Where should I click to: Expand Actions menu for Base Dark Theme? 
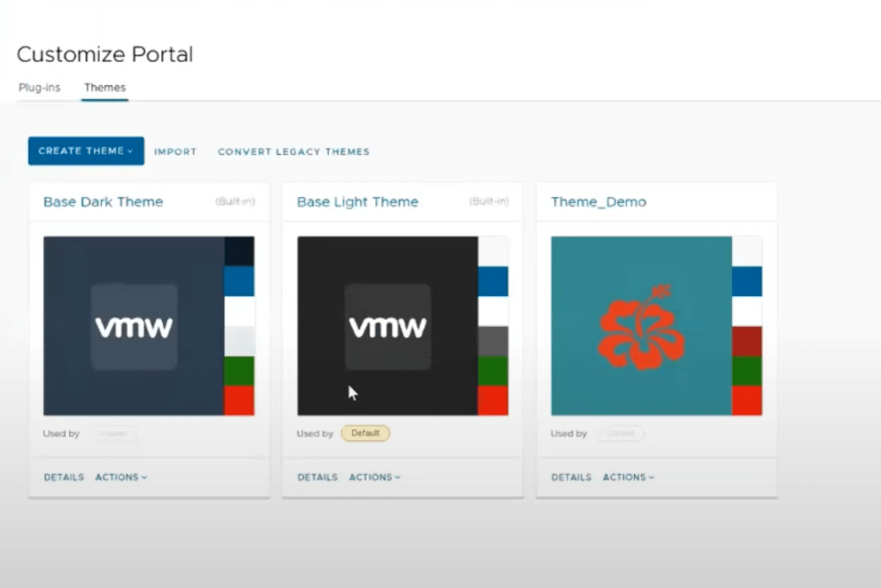121,478
